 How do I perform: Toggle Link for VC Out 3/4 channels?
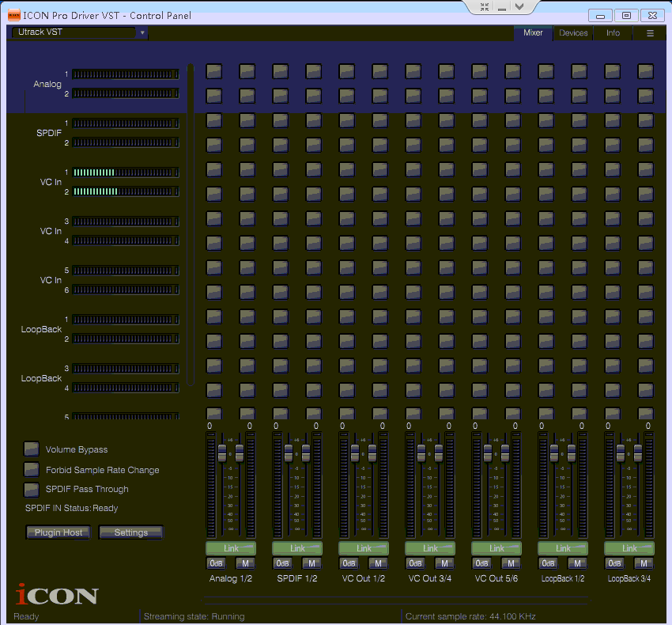click(430, 548)
